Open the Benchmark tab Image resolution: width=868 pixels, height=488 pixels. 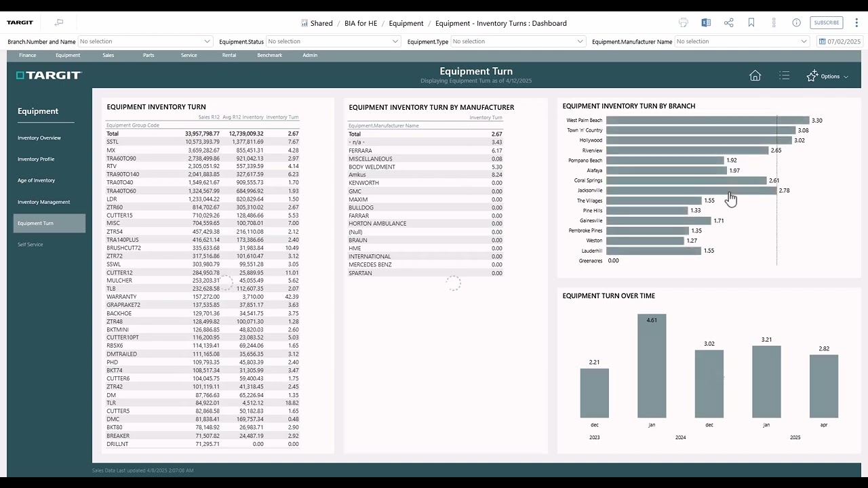[x=270, y=56]
